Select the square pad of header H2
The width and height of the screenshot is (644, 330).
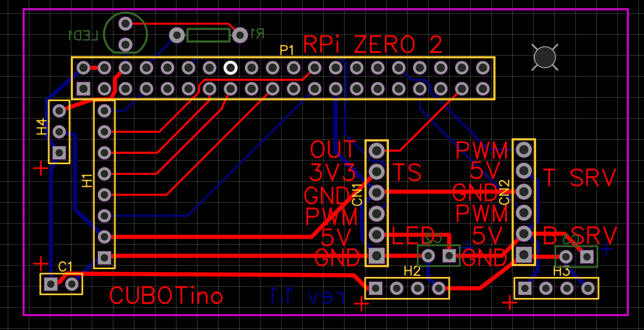[x=376, y=288]
